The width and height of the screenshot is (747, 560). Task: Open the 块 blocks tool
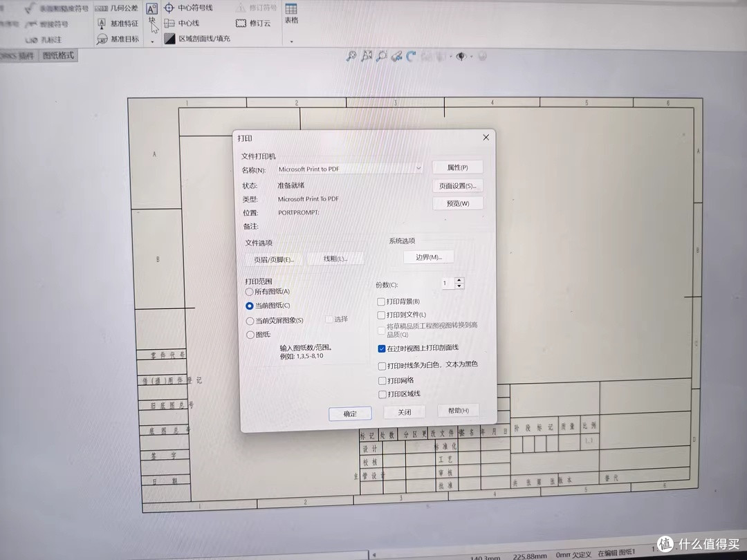[x=152, y=15]
